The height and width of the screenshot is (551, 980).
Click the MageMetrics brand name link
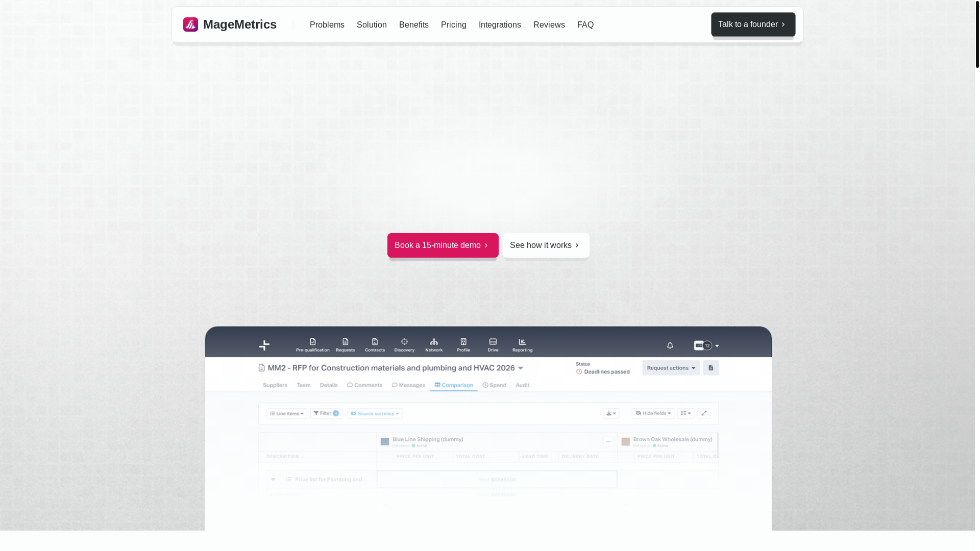click(240, 24)
